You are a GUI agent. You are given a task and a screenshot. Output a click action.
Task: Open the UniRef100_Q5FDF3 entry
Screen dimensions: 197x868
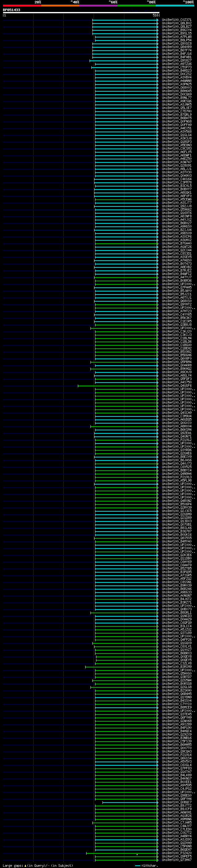tap(176, 379)
